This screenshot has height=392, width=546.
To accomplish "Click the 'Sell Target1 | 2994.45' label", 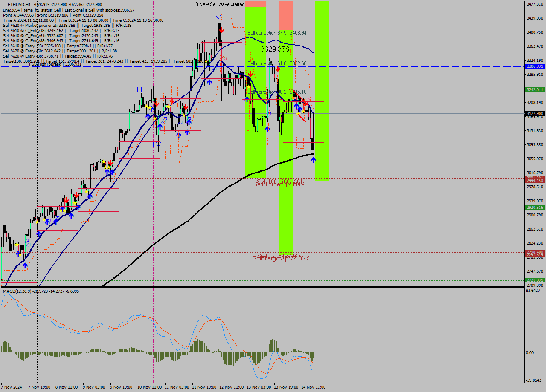I will [x=280, y=184].
